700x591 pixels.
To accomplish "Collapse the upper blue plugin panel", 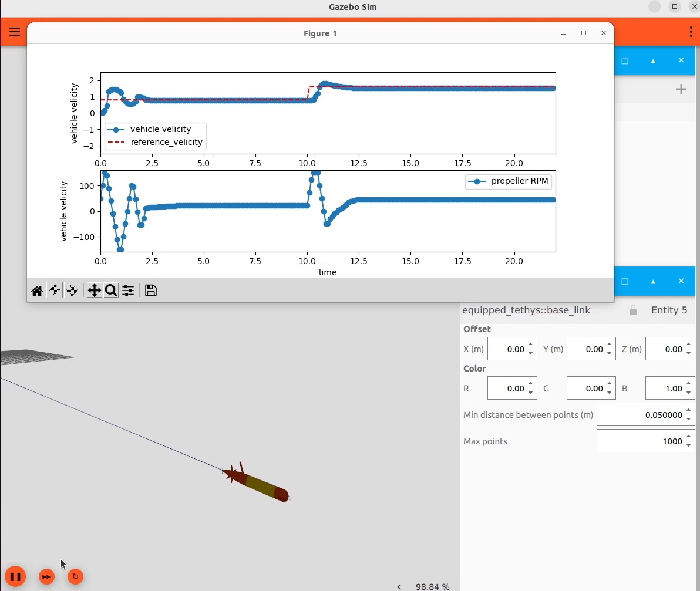I will coord(653,60).
